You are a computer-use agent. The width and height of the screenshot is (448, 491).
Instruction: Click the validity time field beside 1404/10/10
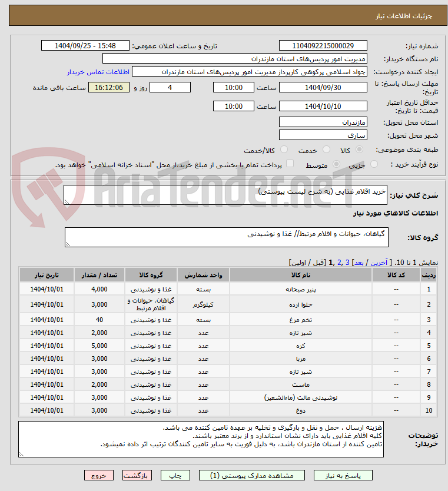(x=233, y=106)
